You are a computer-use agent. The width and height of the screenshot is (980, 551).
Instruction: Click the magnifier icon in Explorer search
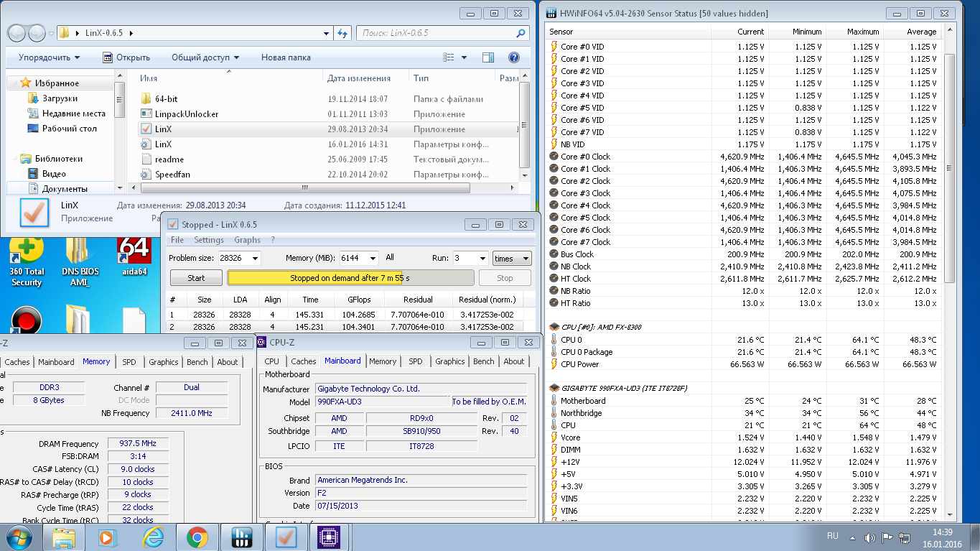pos(521,33)
